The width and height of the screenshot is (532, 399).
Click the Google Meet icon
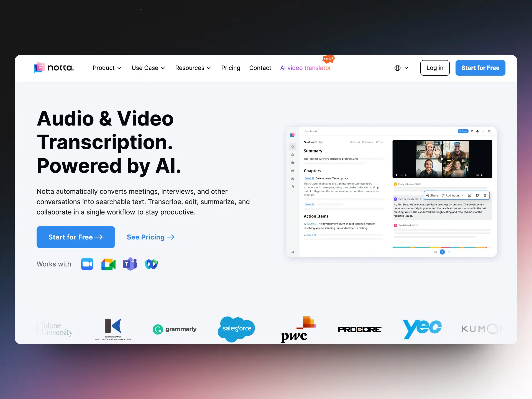[108, 264]
